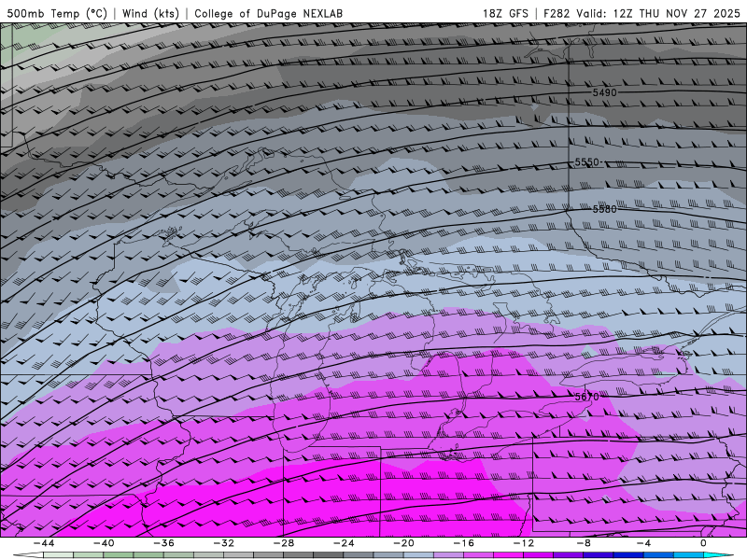Click the white arrow end of the colorbar
The height and width of the screenshot is (560, 747).
click(x=29, y=555)
